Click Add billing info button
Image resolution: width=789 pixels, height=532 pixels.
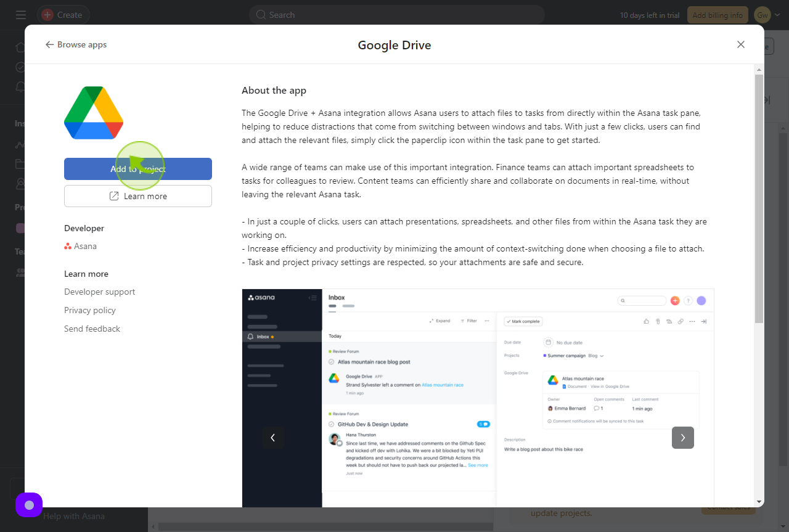(x=717, y=15)
